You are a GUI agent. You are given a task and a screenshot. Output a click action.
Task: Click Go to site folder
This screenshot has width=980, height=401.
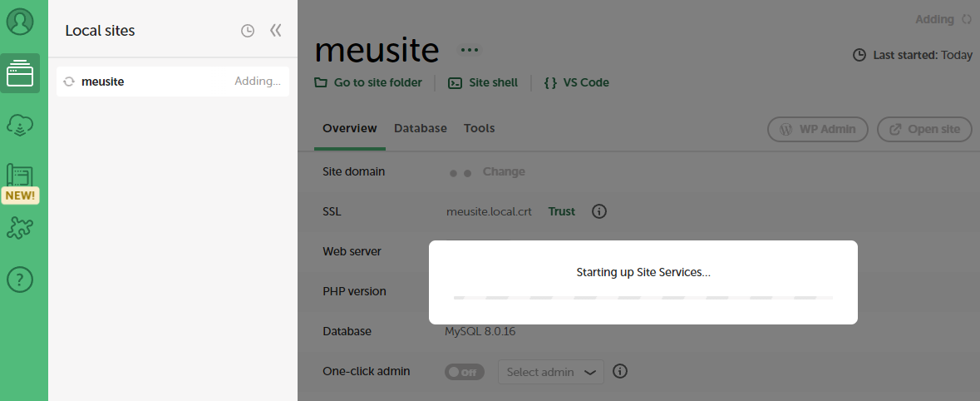click(x=368, y=82)
